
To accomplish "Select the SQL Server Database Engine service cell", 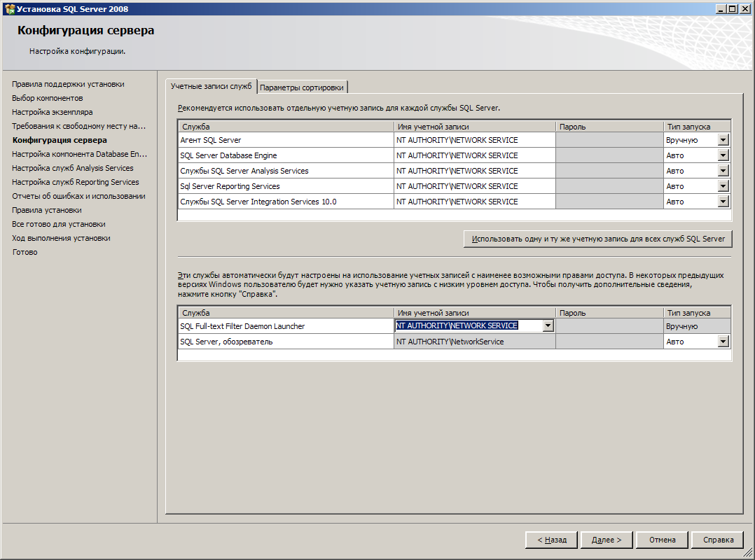I will point(286,155).
